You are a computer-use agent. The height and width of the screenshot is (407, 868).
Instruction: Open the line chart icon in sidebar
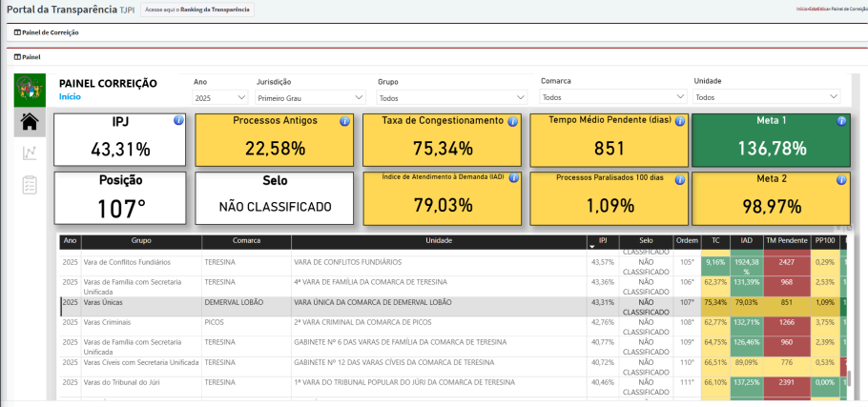click(30, 153)
